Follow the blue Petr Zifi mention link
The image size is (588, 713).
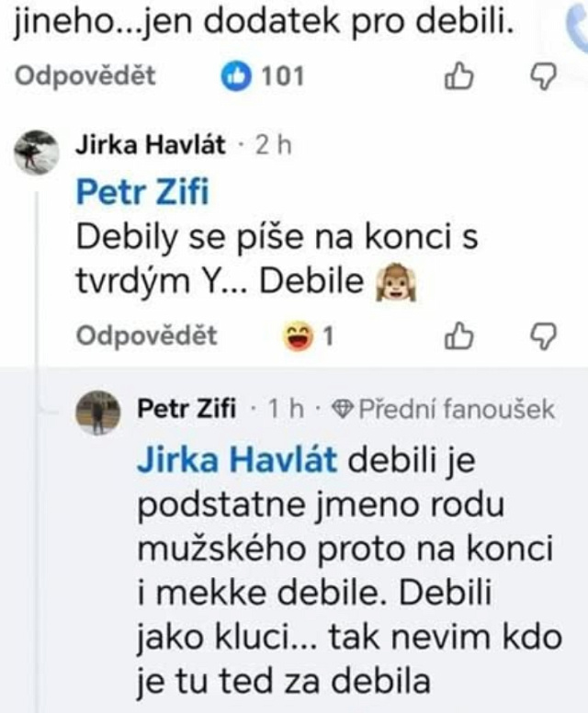pyautogui.click(x=141, y=193)
